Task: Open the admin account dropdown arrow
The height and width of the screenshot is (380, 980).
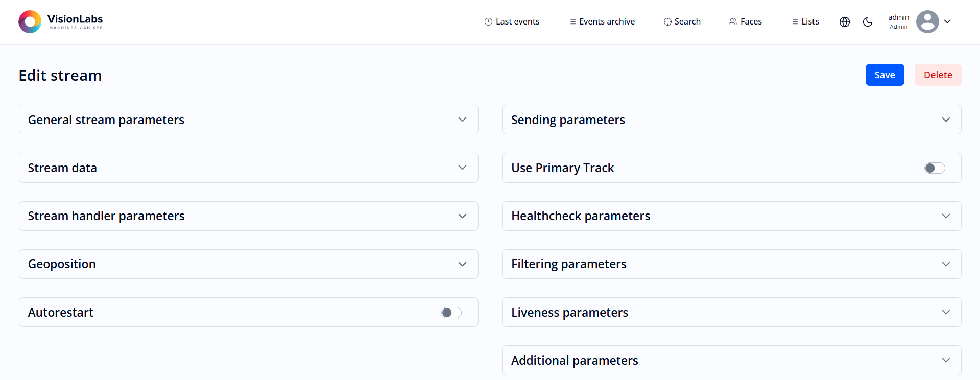Action: click(x=947, y=22)
